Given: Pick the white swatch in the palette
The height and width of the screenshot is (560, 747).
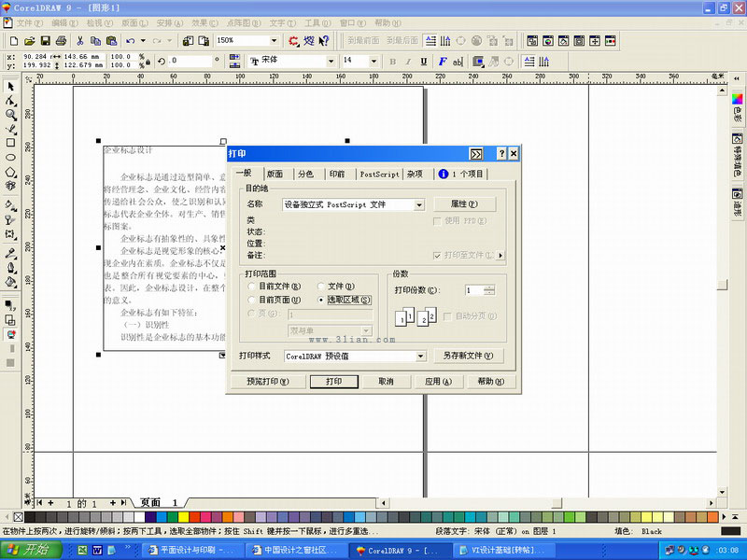Looking at the screenshot, I should (x=139, y=517).
